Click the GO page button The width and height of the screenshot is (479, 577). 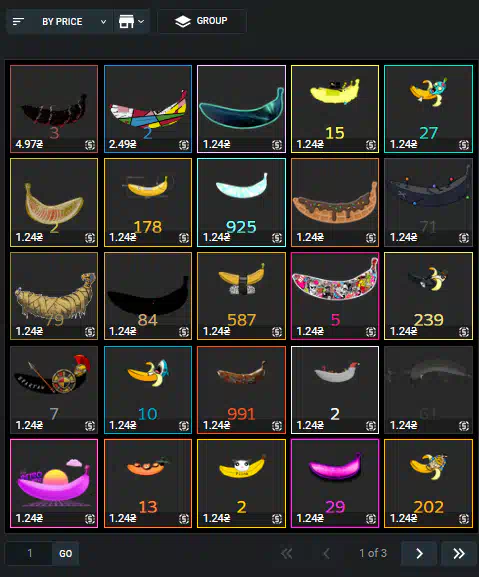pyautogui.click(x=65, y=553)
